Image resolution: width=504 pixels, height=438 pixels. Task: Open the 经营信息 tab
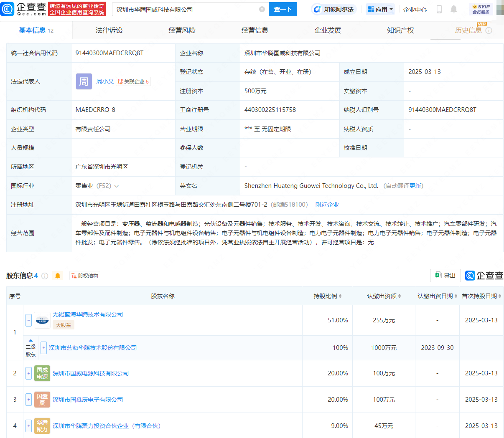click(255, 30)
